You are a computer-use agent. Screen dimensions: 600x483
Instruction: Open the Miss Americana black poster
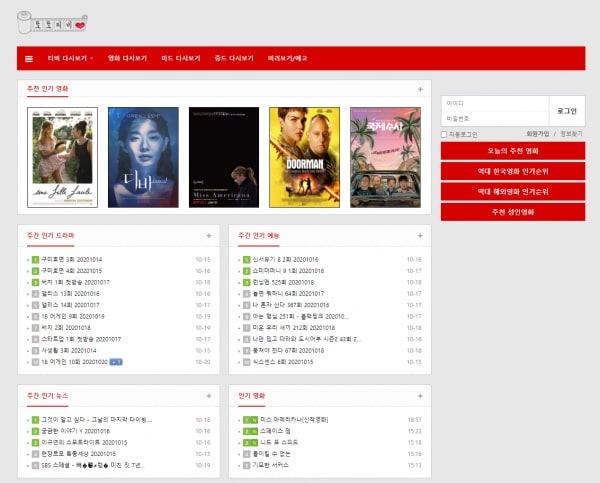[224, 157]
